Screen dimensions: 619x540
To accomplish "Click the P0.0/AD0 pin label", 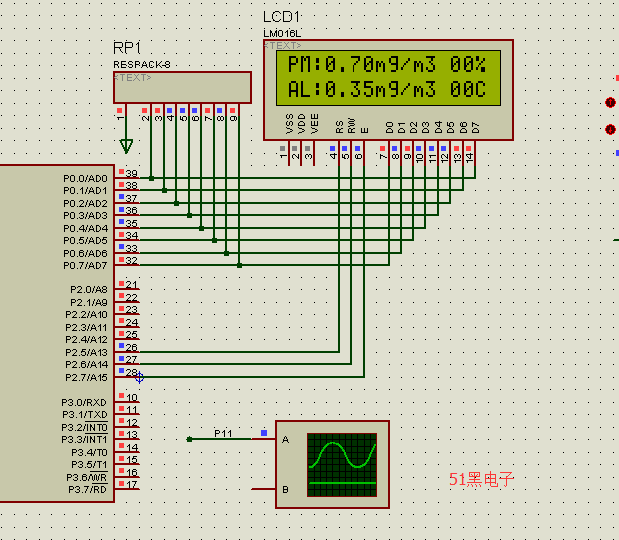I will click(86, 178).
